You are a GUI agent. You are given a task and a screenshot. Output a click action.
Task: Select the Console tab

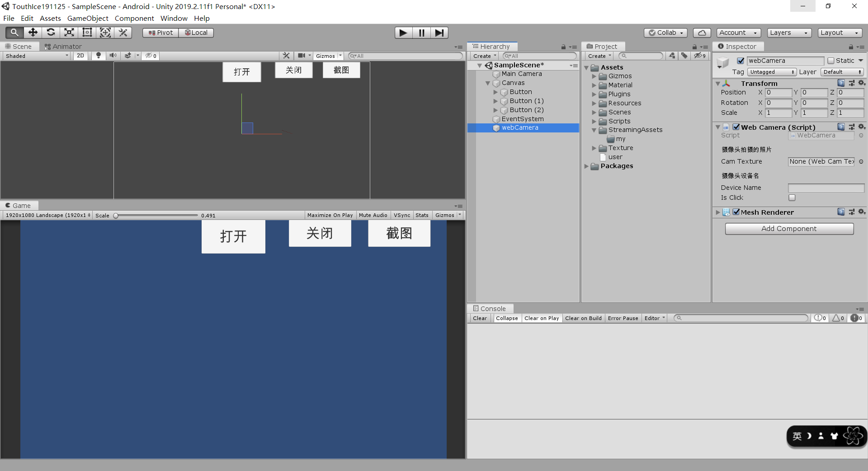click(489, 309)
